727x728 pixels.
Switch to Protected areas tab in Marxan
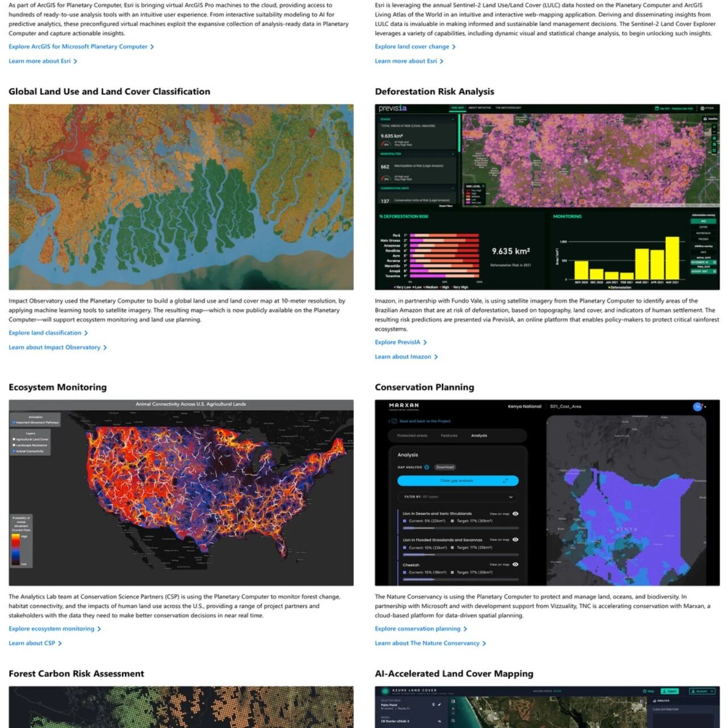coord(412,435)
